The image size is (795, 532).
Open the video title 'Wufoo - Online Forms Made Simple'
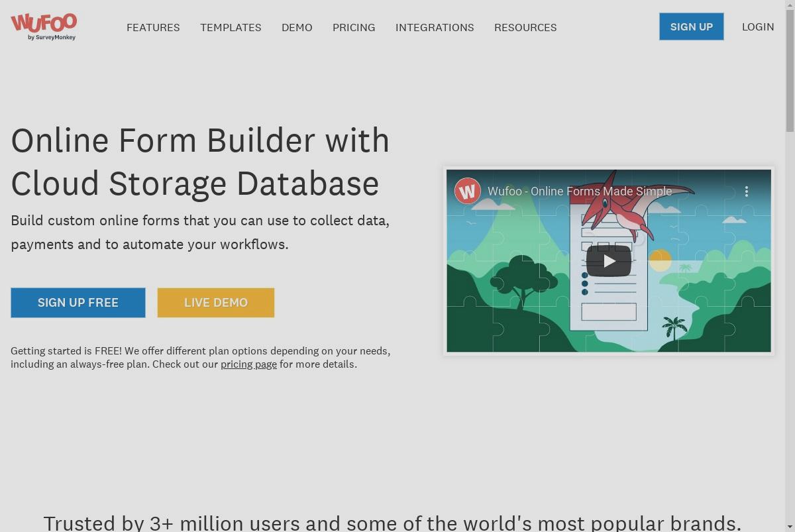click(x=580, y=191)
